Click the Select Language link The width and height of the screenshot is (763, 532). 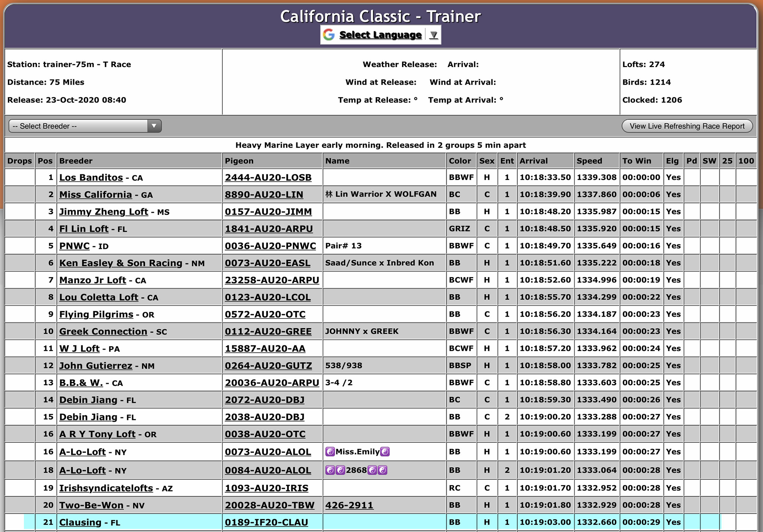tap(380, 35)
